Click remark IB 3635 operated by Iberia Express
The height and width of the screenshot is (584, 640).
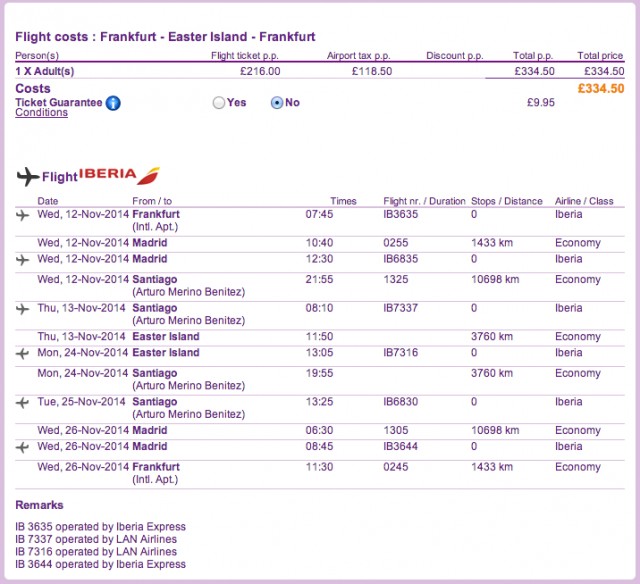(x=100, y=526)
